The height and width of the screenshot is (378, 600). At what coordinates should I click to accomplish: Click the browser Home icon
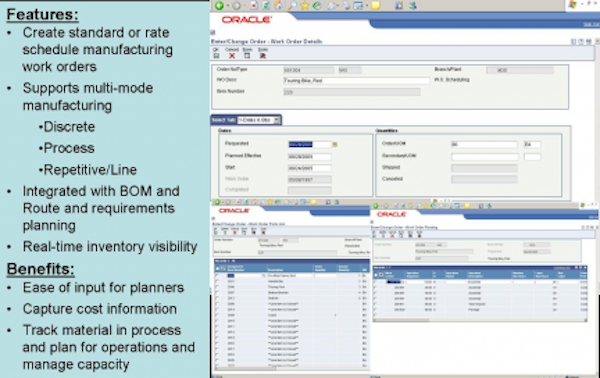(x=279, y=5)
